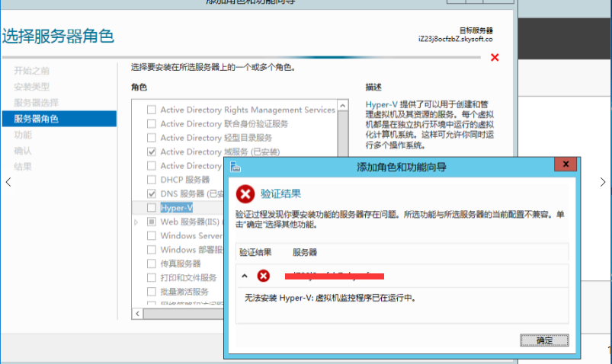Viewport: 612px width, 364px height.
Task: Click the 服务器 column header
Action: point(305,252)
